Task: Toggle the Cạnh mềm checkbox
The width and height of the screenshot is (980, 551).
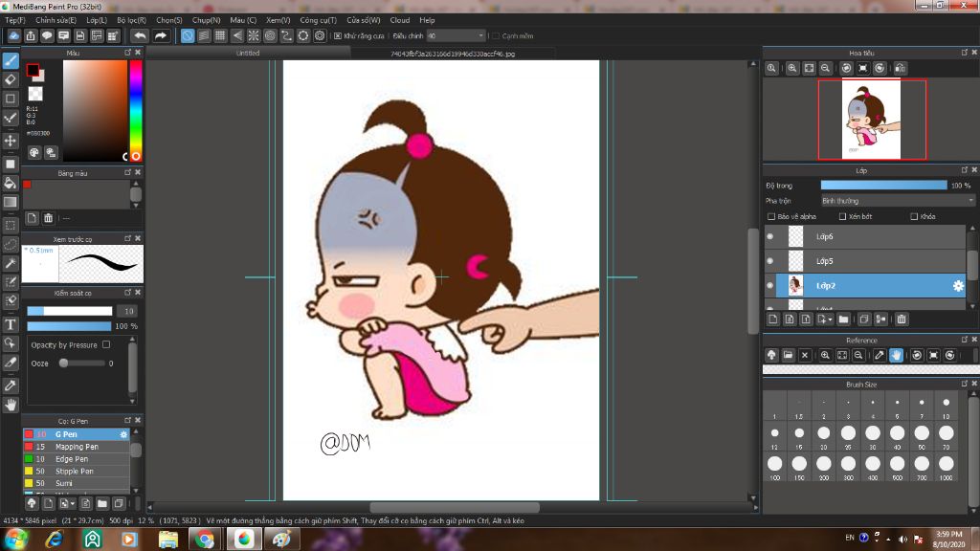Action: tap(496, 36)
